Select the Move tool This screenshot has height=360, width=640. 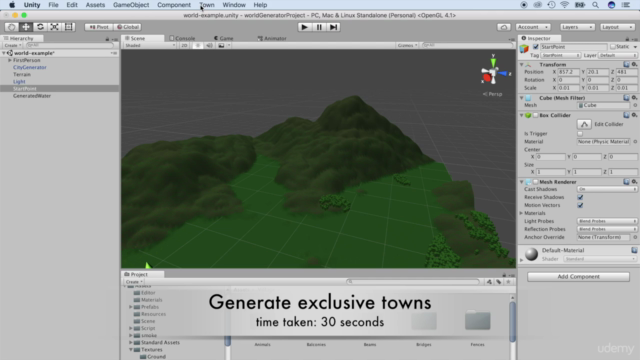(26, 27)
